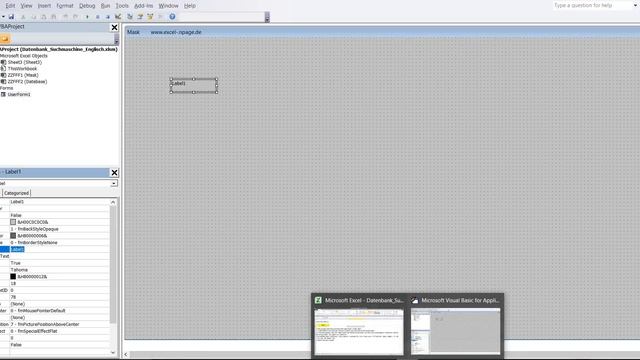Click the blue Help question mark icon

point(172,17)
